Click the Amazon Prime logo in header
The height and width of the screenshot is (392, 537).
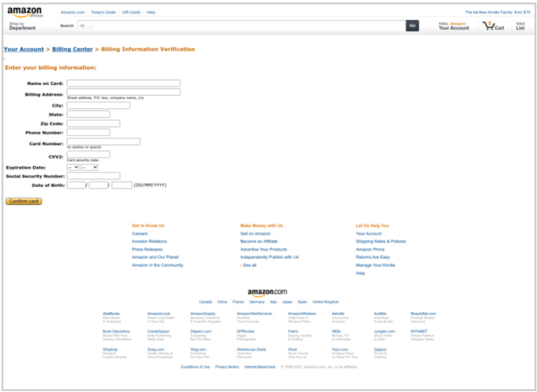pos(25,12)
